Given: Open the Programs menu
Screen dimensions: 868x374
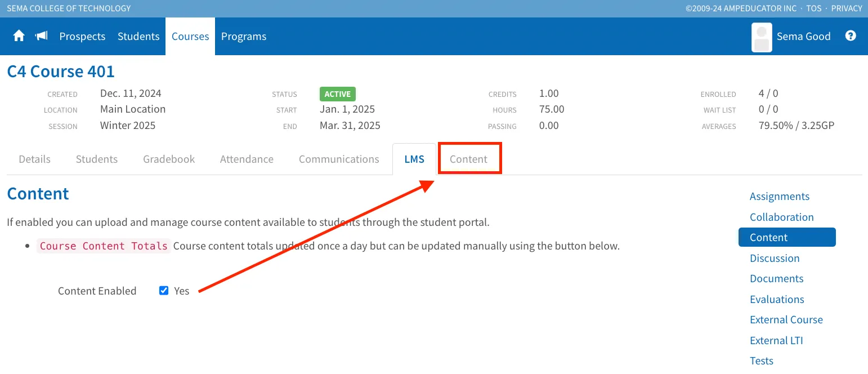Looking at the screenshot, I should click(244, 36).
